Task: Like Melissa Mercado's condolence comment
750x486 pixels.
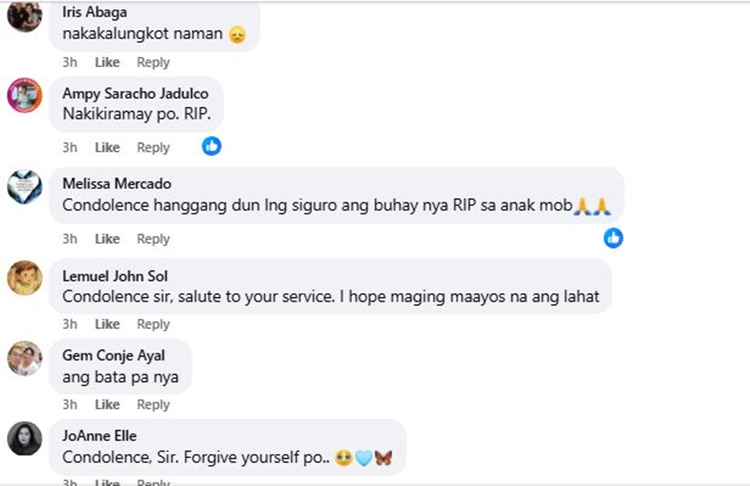Action: (x=107, y=239)
